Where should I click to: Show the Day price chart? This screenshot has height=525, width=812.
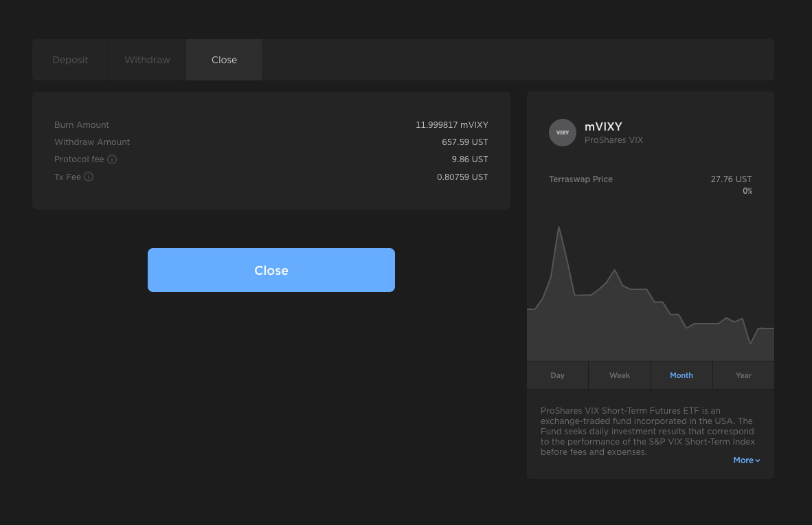pyautogui.click(x=557, y=375)
